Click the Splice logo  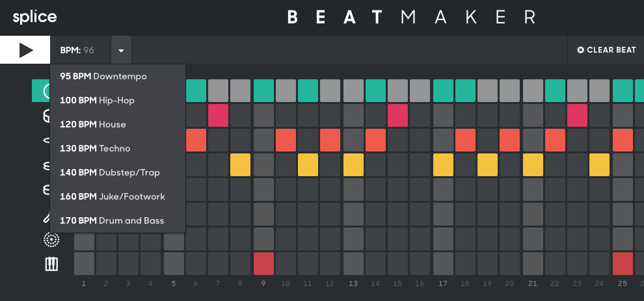34,17
